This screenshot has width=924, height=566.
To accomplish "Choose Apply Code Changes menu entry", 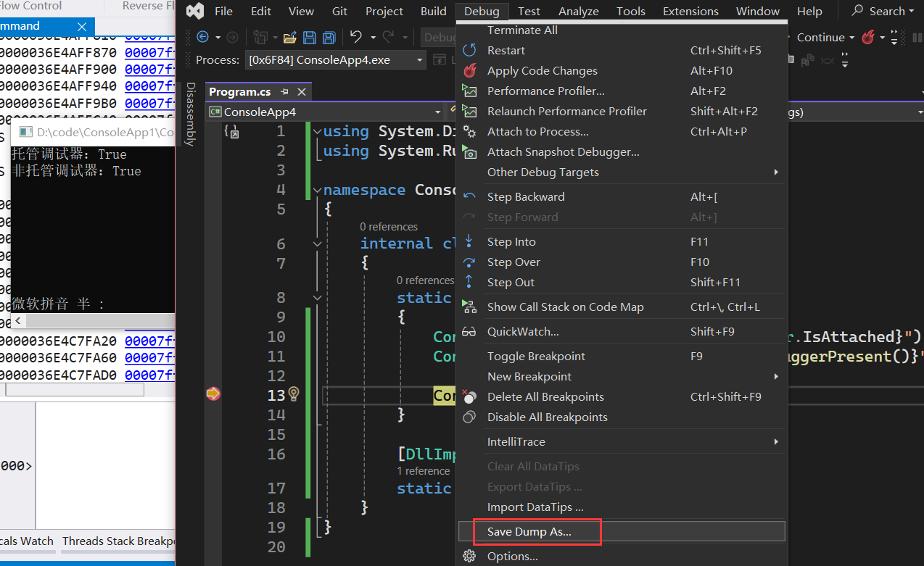I will pyautogui.click(x=622, y=70).
